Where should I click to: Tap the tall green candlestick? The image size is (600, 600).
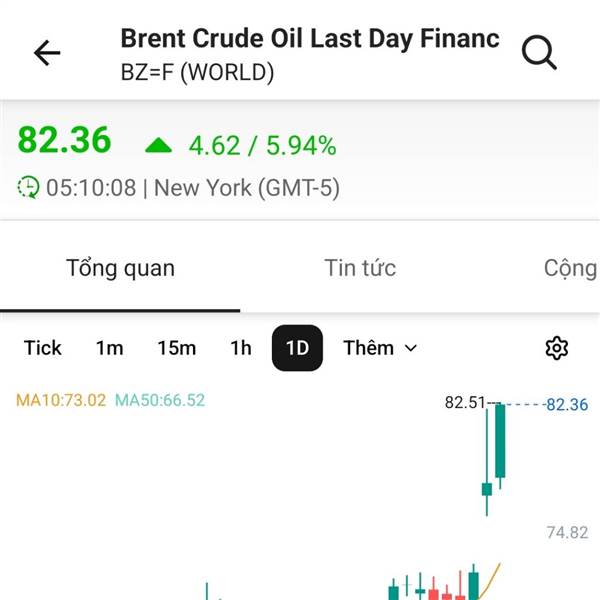point(500,440)
